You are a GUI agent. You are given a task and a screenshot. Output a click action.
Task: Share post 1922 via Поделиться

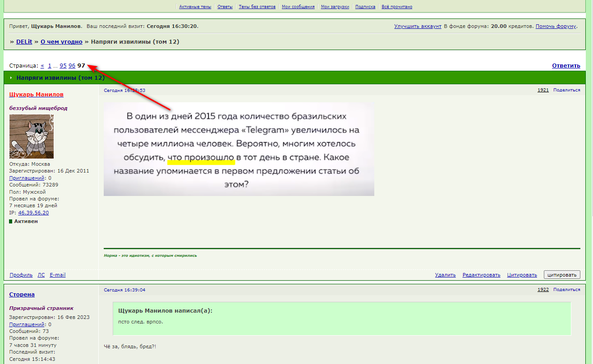coord(567,289)
